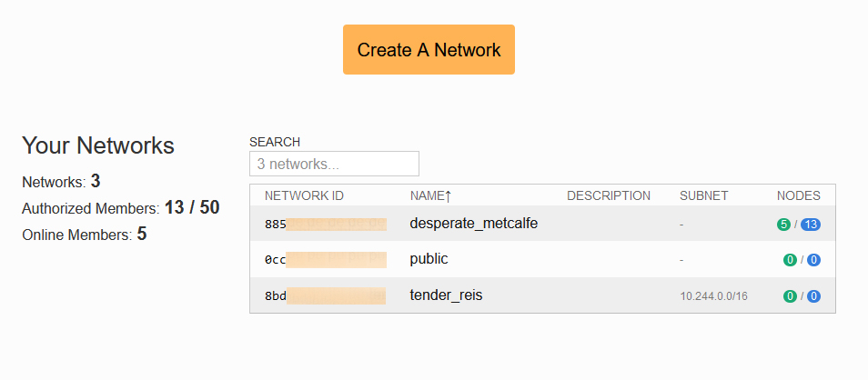Open the desperate_metcalfe network

point(473,223)
